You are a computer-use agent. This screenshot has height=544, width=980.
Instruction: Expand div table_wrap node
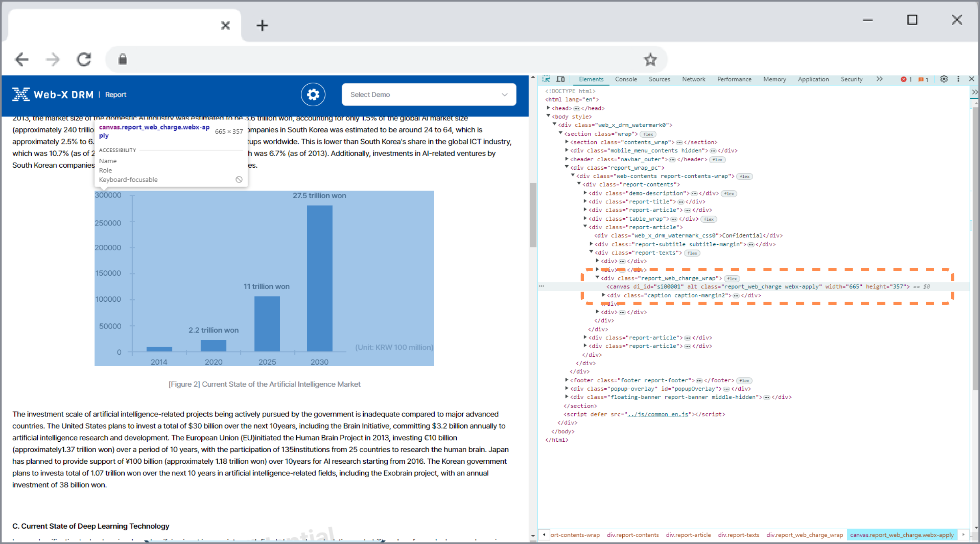click(x=585, y=218)
